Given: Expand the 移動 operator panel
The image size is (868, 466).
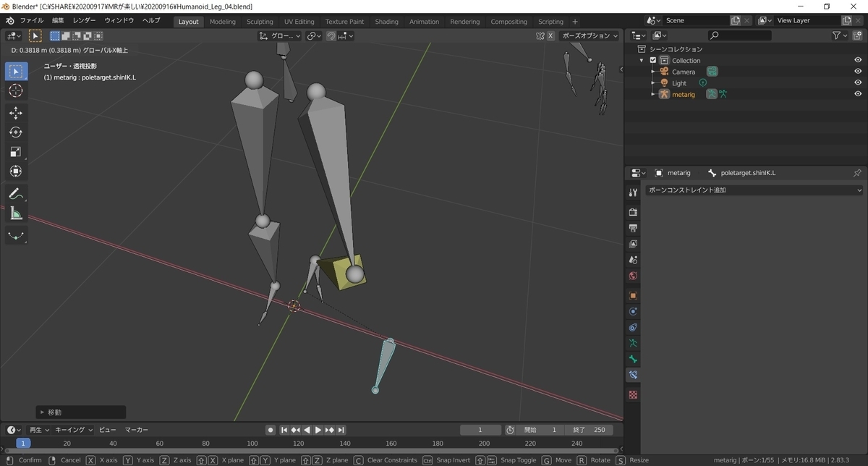Looking at the screenshot, I should (x=80, y=412).
